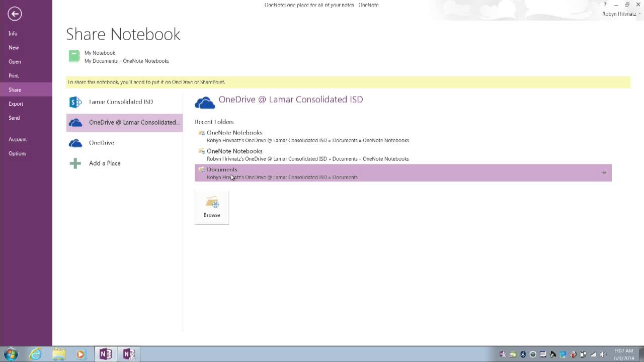The height and width of the screenshot is (362, 644).
Task: Click the Lamar Consolidated ISD SharePoint icon
Action: [x=75, y=102]
